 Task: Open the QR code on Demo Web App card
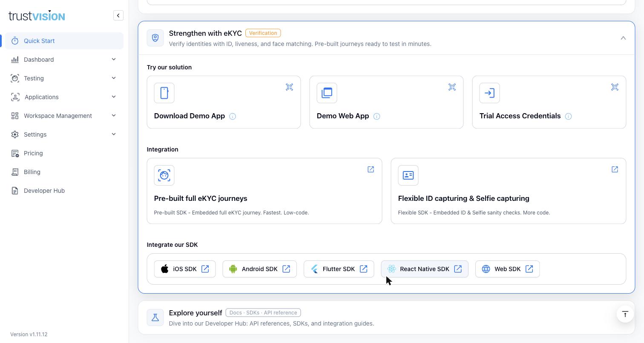[452, 87]
